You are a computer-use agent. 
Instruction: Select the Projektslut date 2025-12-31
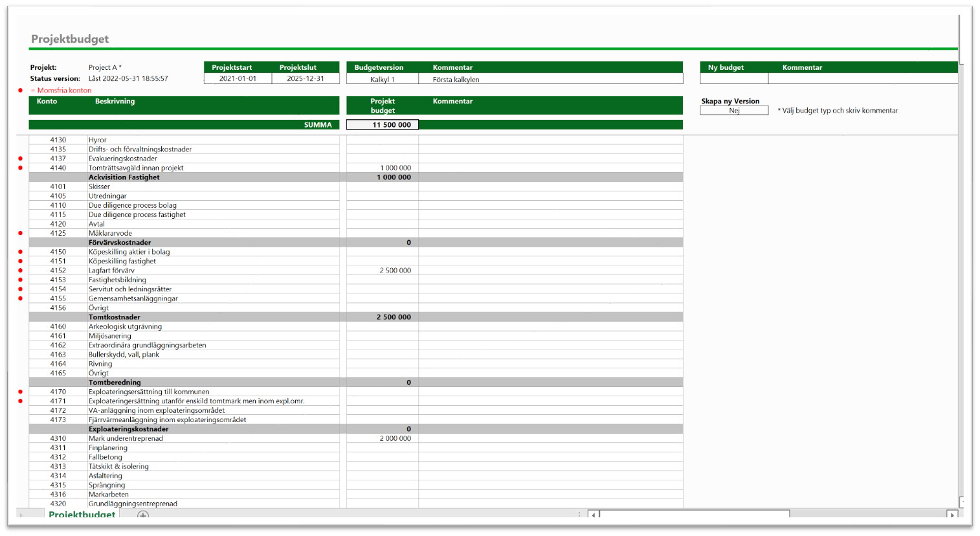click(306, 79)
